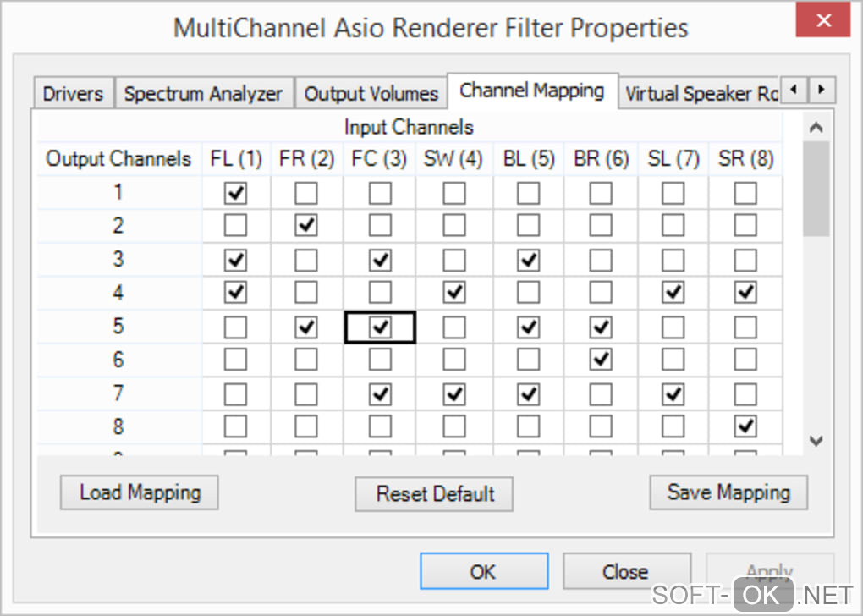Click output channel row label 7
The height and width of the screenshot is (616, 863).
click(118, 393)
